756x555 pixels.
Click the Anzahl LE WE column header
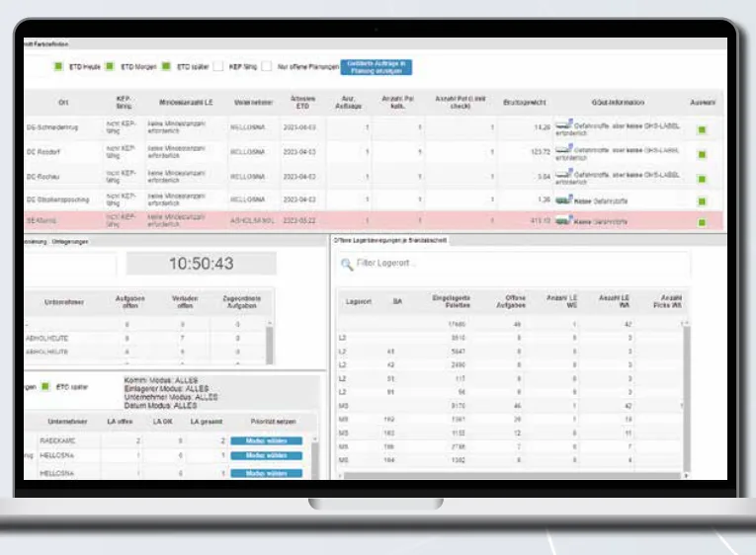point(561,301)
